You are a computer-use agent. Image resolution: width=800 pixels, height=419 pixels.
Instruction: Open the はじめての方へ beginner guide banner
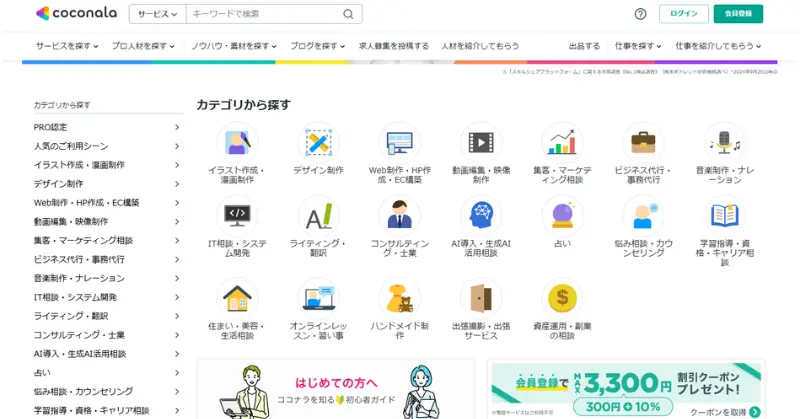[336, 389]
